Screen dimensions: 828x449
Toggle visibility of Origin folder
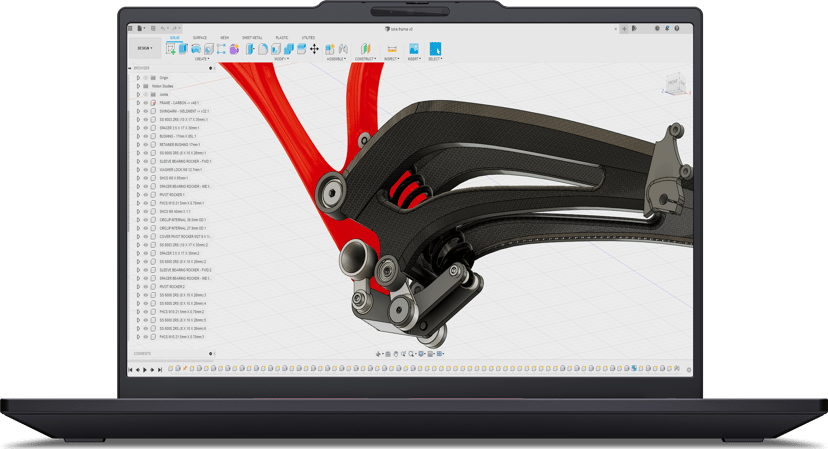146,78
